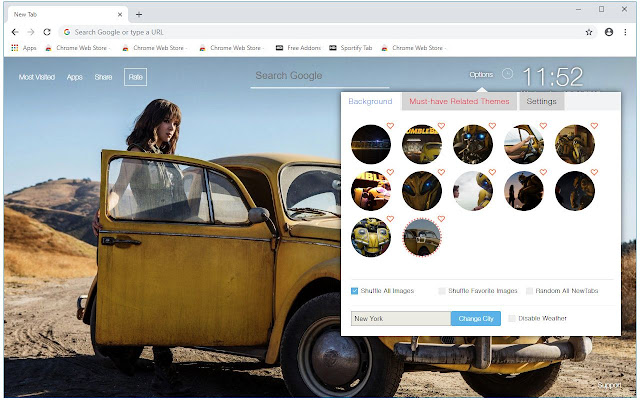Click the Change City button
The width and height of the screenshot is (640, 400).
click(x=476, y=318)
